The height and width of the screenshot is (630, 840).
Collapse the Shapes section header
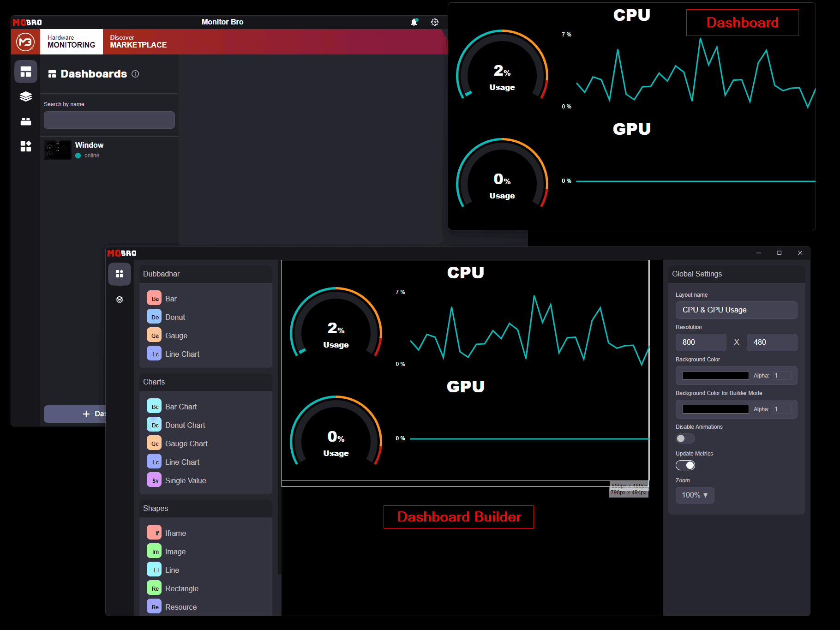point(206,508)
